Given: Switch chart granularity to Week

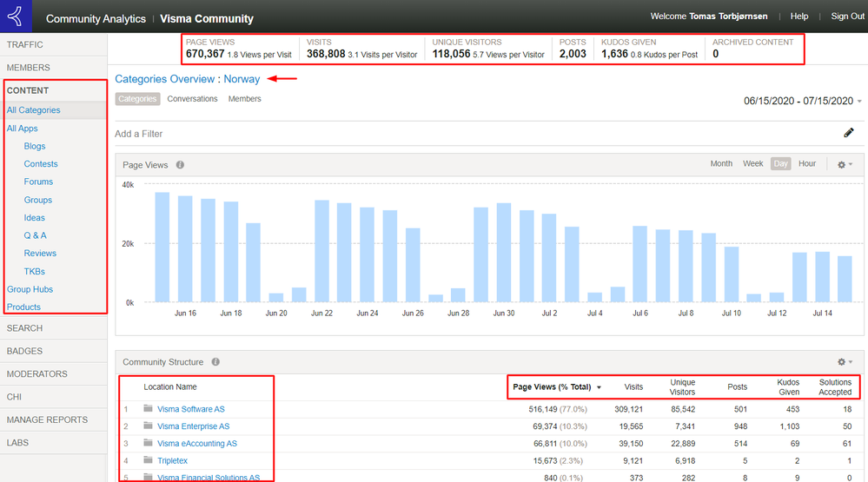Looking at the screenshot, I should 752,164.
